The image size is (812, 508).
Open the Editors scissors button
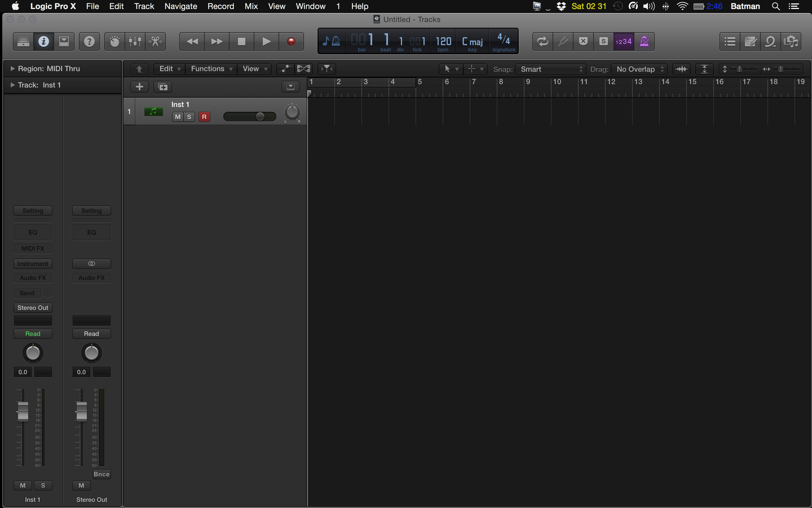click(155, 42)
